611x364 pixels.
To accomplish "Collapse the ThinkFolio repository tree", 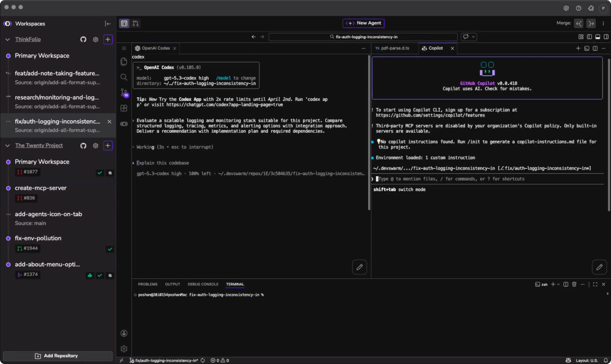I will (x=7, y=39).
